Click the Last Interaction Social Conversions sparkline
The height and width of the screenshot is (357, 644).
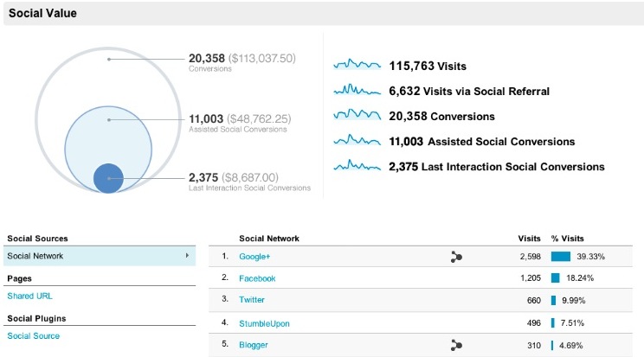coord(357,166)
